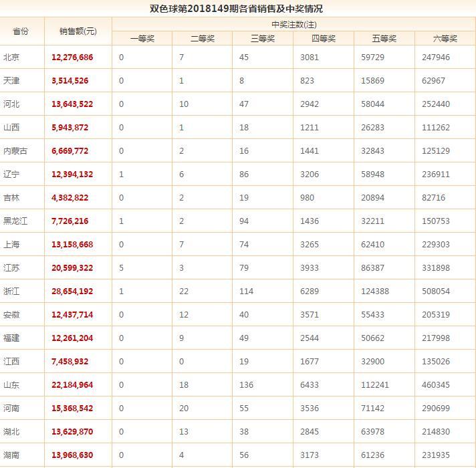The image size is (476, 468).
Task: Click sales amount 7,726,216
Action: tap(70, 221)
